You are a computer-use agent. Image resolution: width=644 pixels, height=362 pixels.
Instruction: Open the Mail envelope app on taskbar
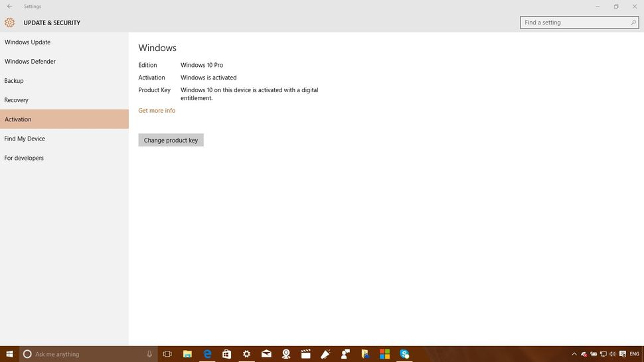click(x=266, y=354)
